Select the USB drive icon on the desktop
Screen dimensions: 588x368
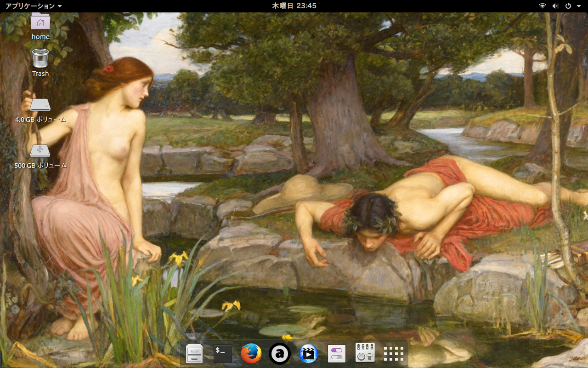click(x=40, y=150)
